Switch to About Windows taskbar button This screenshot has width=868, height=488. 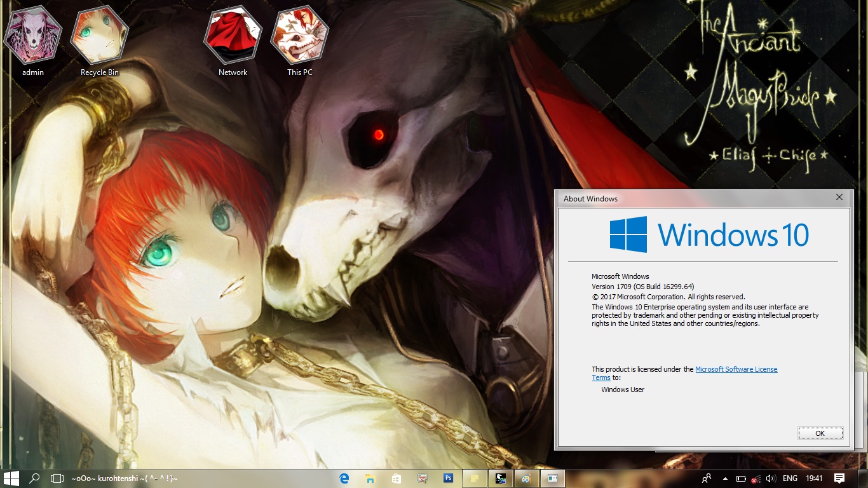click(553, 478)
